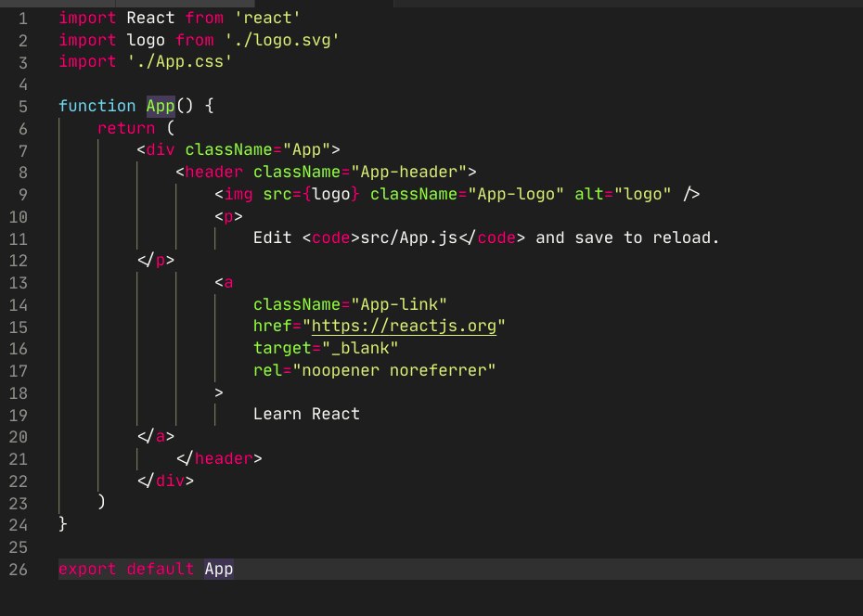Click the string './logo.svg'
Viewport: 863px width, 616px height.
(x=282, y=41)
